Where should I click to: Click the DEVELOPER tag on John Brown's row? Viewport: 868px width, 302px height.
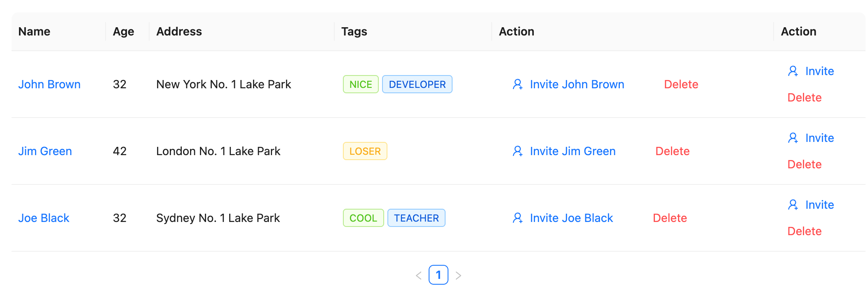417,84
